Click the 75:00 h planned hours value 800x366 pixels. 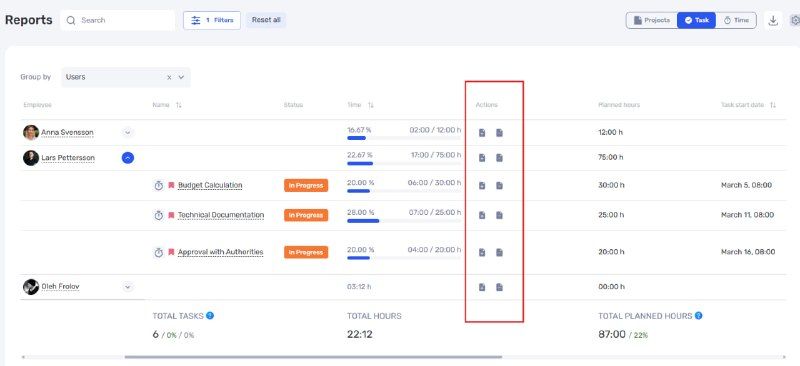611,158
